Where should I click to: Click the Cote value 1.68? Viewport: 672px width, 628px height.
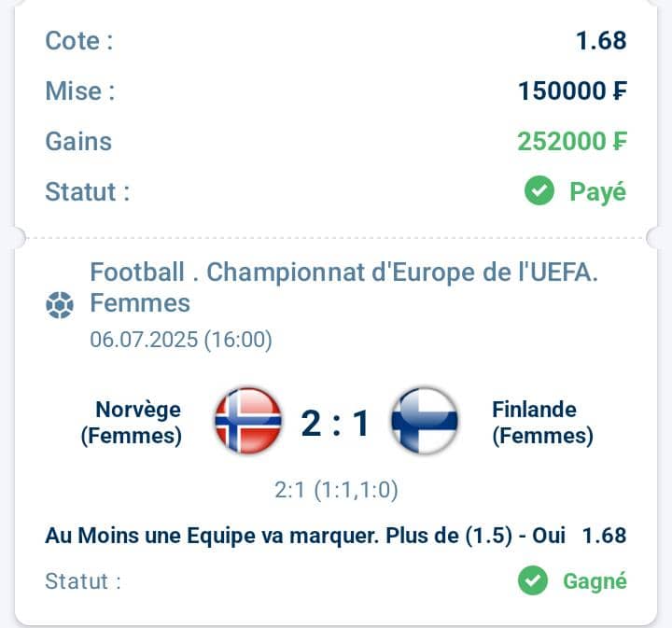click(601, 41)
